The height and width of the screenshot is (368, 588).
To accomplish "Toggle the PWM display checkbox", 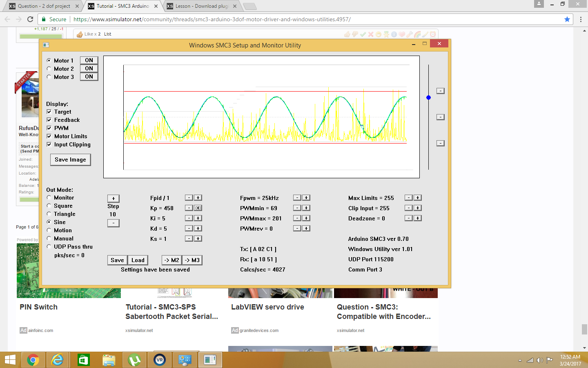I will pyautogui.click(x=49, y=128).
